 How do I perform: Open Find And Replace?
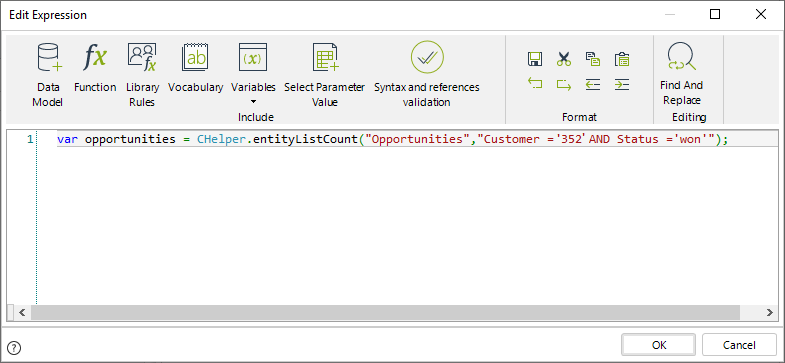click(x=681, y=74)
